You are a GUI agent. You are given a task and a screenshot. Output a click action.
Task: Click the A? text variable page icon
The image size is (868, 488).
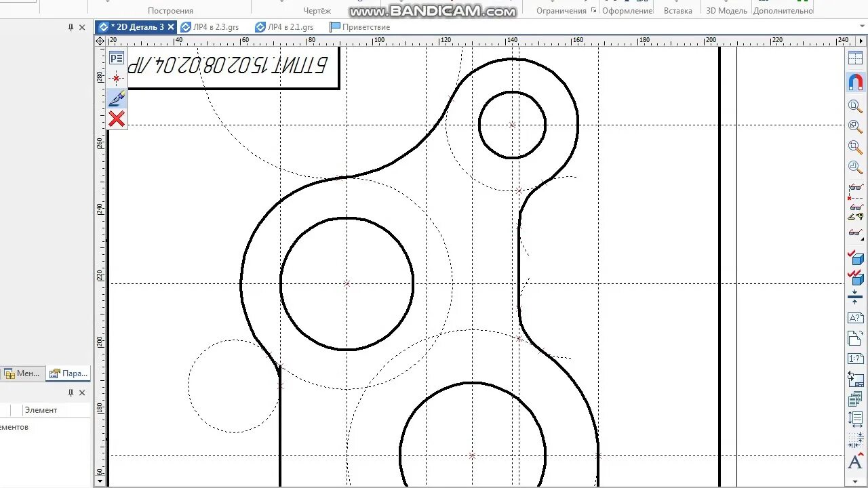point(856,318)
